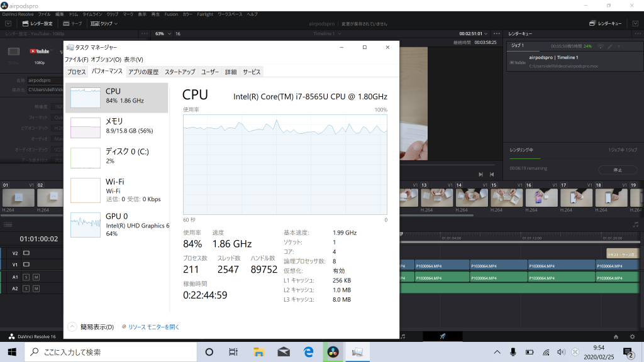644x362 pixels.
Task: Open render settings options (three dots)
Action: (x=144, y=34)
